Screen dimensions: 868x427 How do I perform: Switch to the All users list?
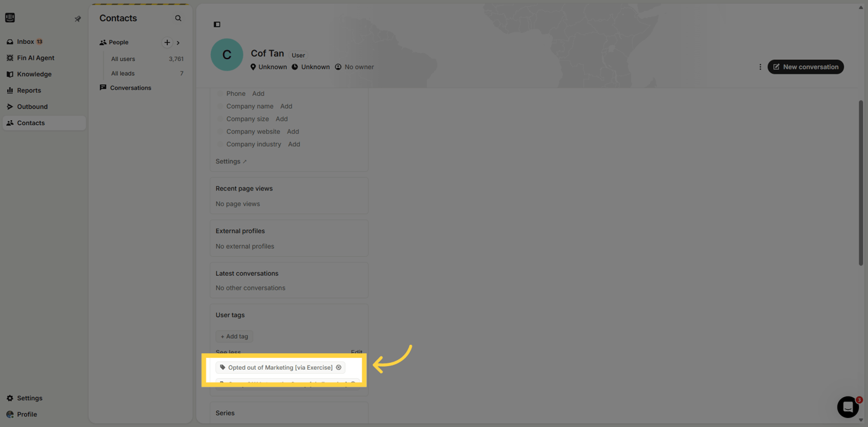point(122,58)
